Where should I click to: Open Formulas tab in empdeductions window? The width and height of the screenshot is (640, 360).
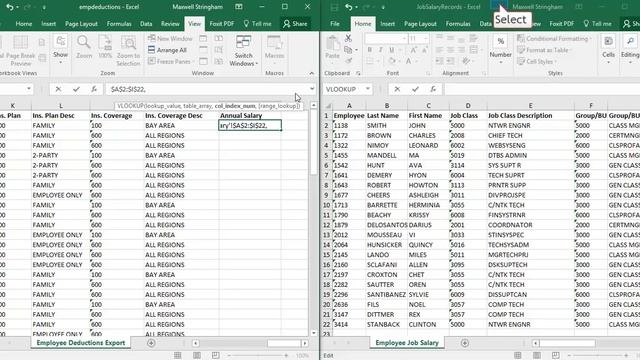[x=119, y=24]
